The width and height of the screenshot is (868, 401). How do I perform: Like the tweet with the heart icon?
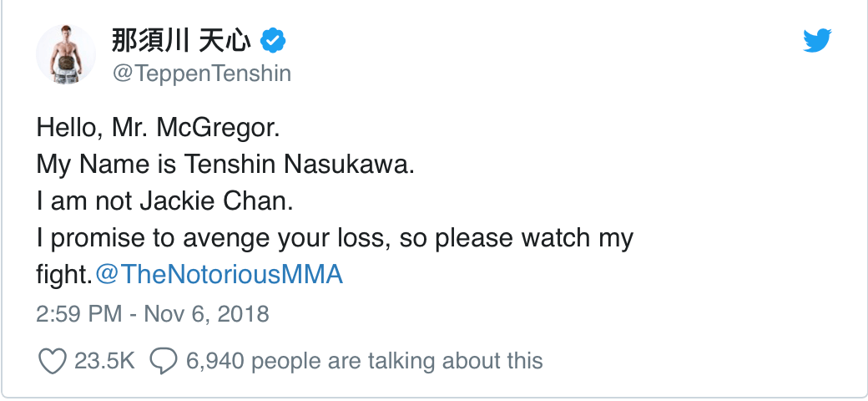pos(53,361)
